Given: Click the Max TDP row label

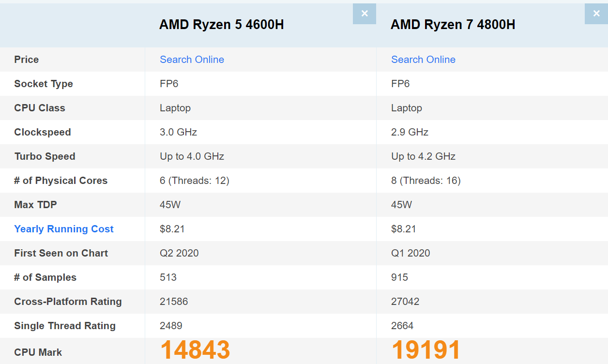Looking at the screenshot, I should [35, 205].
